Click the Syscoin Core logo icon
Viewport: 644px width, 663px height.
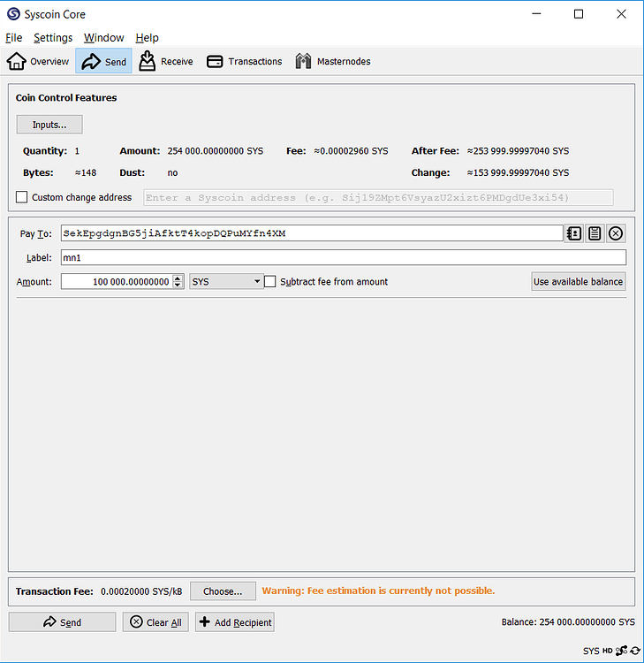coord(13,14)
